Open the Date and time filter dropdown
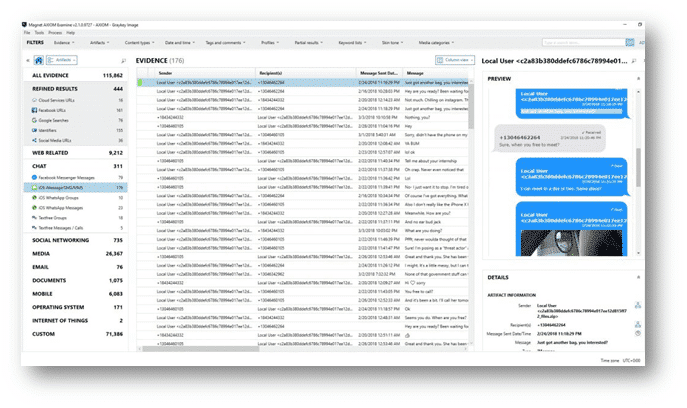The height and width of the screenshot is (408, 687). tap(180, 43)
